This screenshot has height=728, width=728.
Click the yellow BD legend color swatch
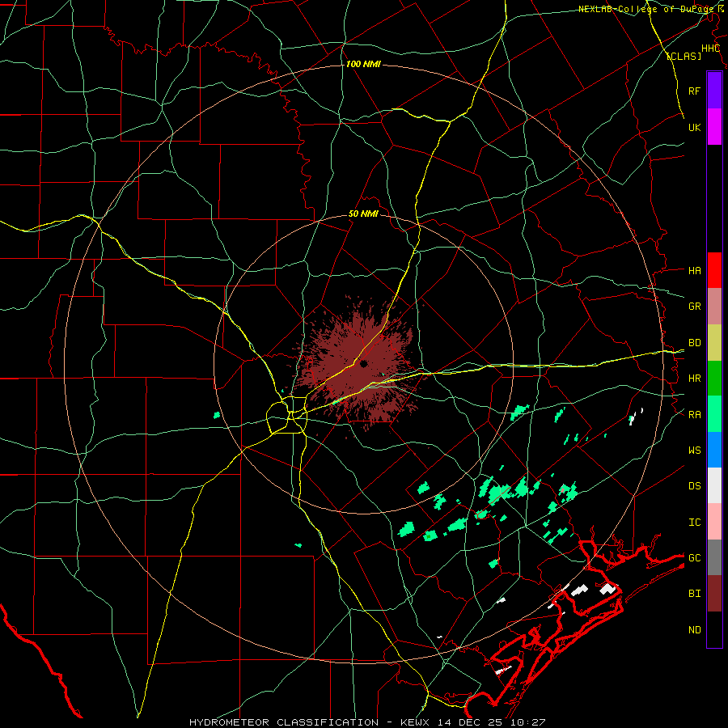[714, 343]
